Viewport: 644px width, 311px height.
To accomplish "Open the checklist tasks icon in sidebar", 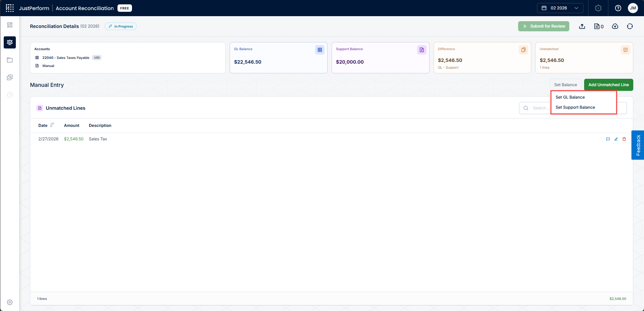I will pos(10,77).
